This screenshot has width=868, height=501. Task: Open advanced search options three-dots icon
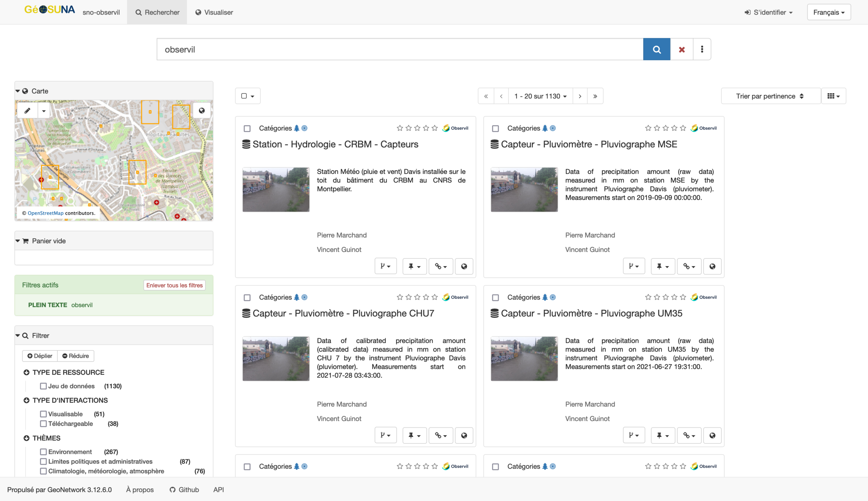click(702, 49)
